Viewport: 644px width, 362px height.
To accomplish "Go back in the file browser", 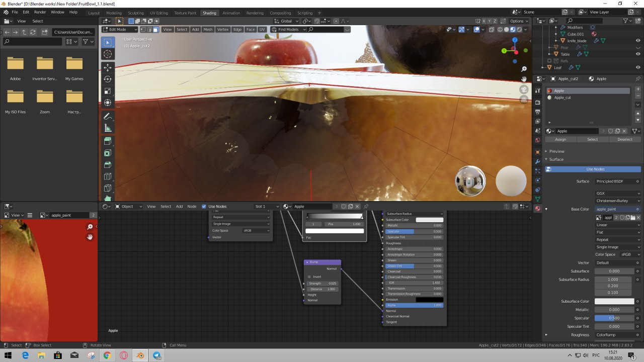I will [x=7, y=32].
